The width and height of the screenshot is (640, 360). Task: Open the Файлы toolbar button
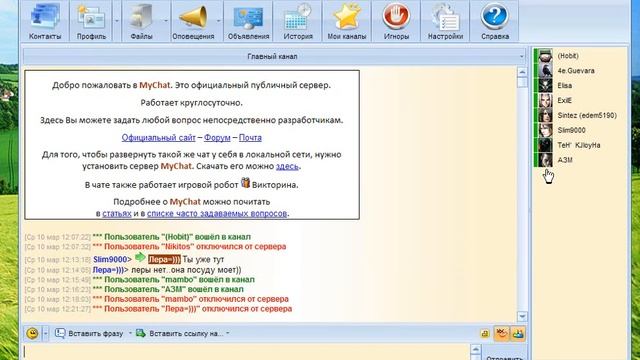pos(141,21)
